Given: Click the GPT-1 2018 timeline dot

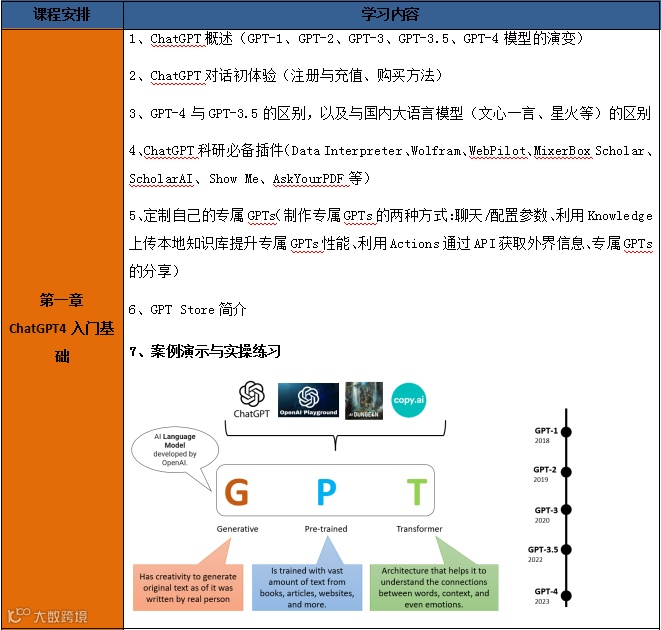Looking at the screenshot, I should pyautogui.click(x=566, y=432).
